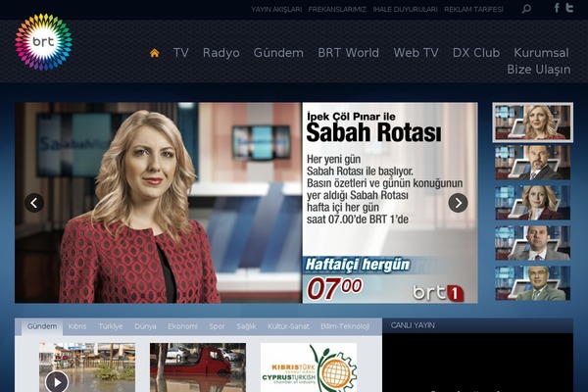Open İhale Duyuruları link
Image resolution: width=588 pixels, height=392 pixels.
pos(405,10)
